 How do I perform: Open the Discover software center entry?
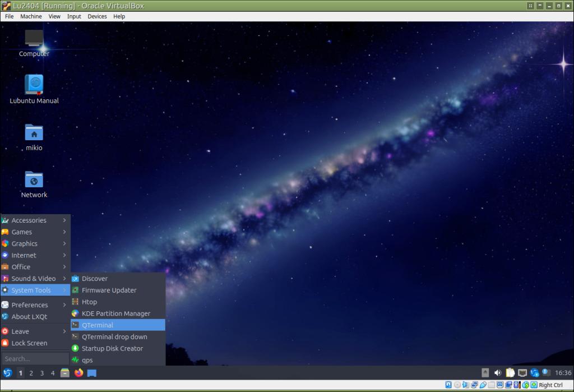94,279
